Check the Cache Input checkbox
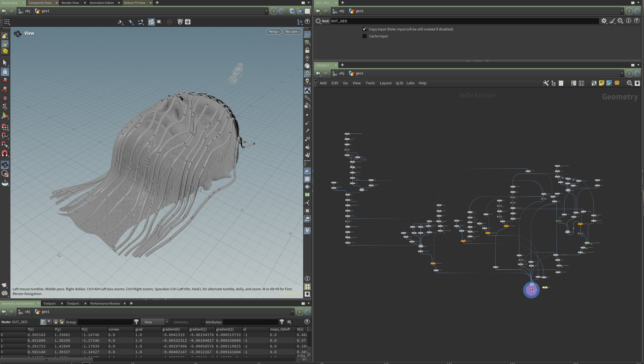 [x=365, y=36]
